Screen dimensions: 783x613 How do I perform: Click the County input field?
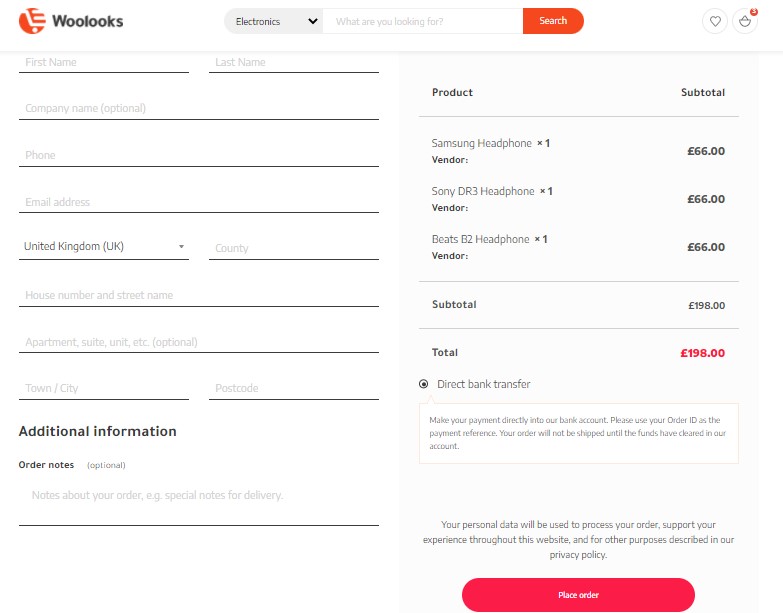coord(294,248)
